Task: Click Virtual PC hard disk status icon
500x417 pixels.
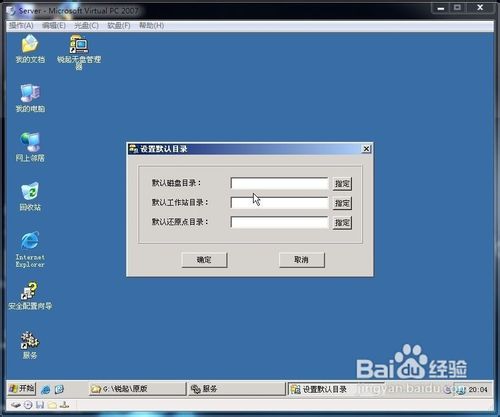Action: coord(16,405)
